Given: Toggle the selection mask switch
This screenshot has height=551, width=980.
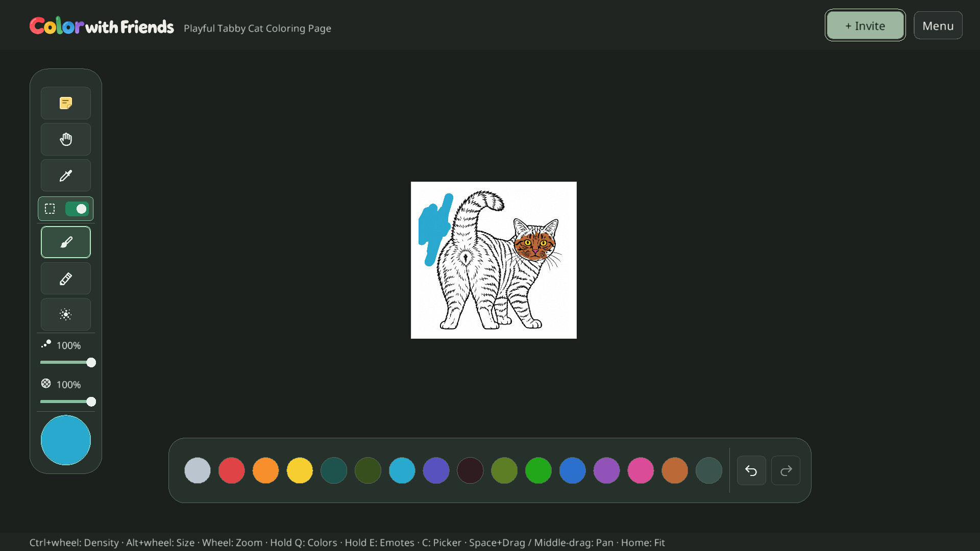Looking at the screenshot, I should tap(77, 209).
